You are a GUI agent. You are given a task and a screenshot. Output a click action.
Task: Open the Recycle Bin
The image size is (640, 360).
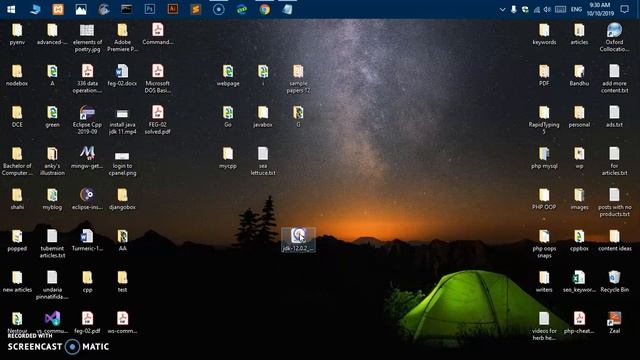pyautogui.click(x=614, y=281)
